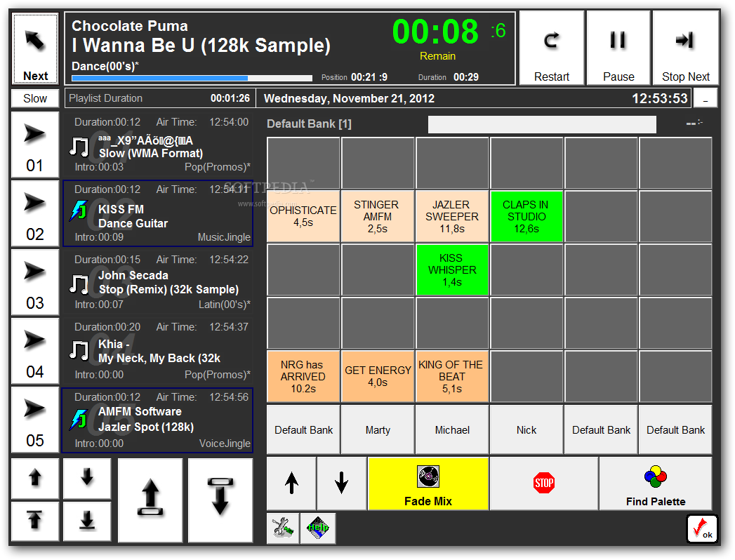This screenshot has width=735, height=560.
Task: Select the John Secada Stop (Remix) entry
Action: tap(158, 282)
